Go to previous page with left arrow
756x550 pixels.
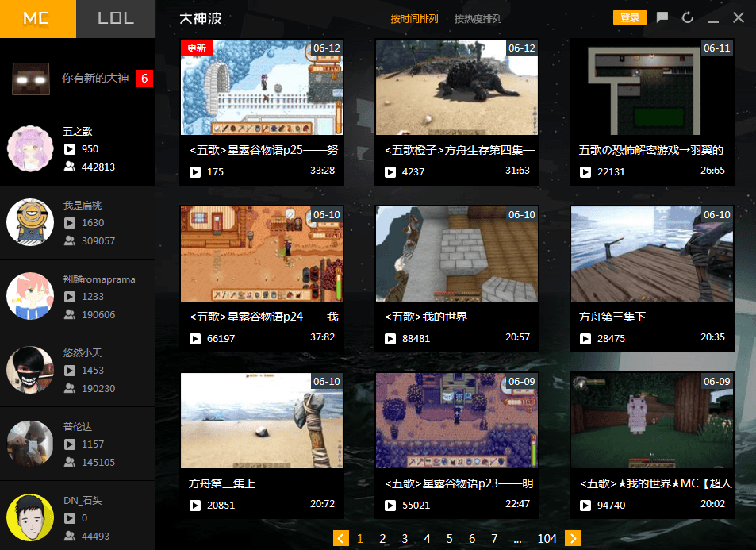click(341, 538)
